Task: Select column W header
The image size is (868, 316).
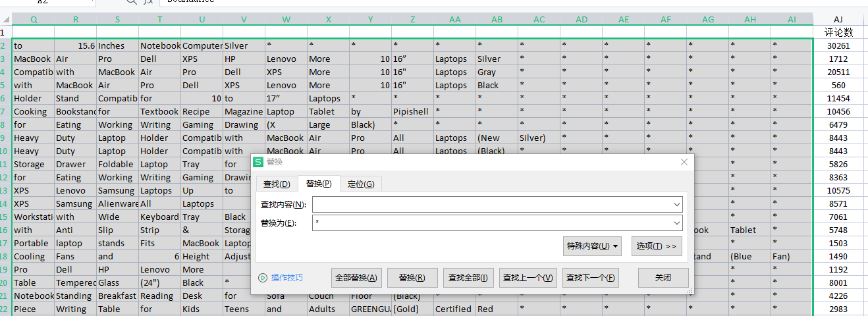Action: click(x=286, y=20)
